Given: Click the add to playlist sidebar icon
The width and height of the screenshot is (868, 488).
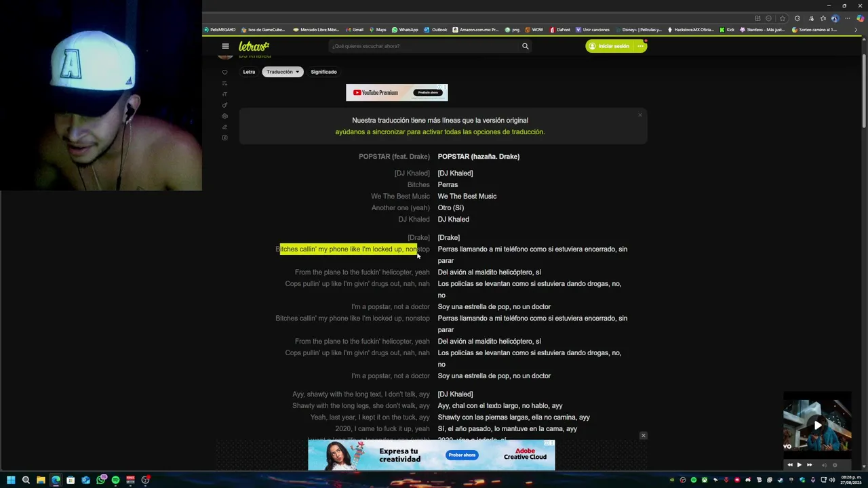Looking at the screenshot, I should coord(224,83).
